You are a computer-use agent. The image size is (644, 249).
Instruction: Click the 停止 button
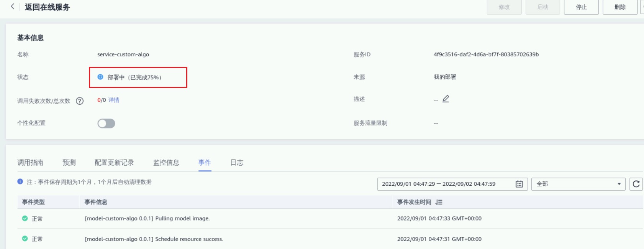point(581,7)
